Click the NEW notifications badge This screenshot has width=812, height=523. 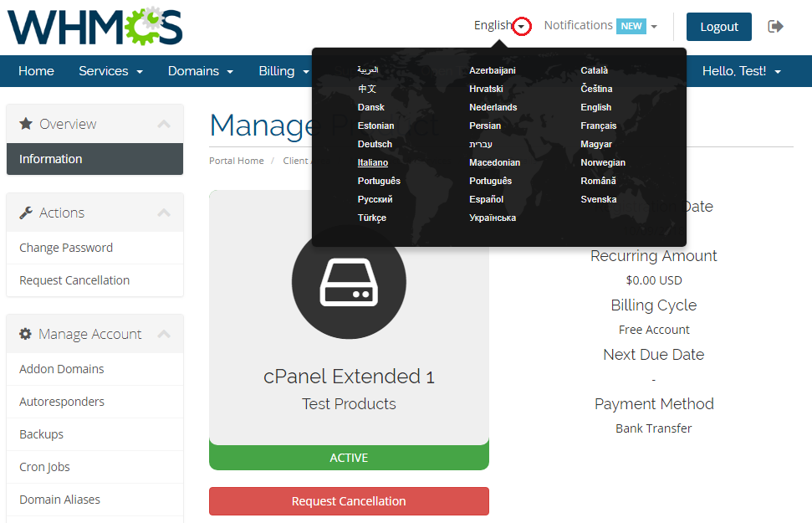point(631,26)
